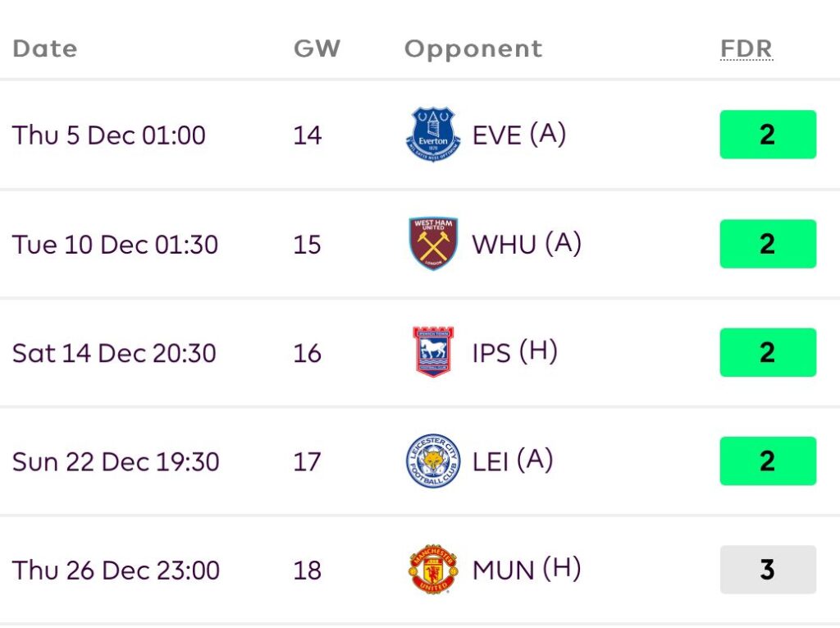Open the MUN (H) fixture
840x628 pixels.
click(526, 570)
